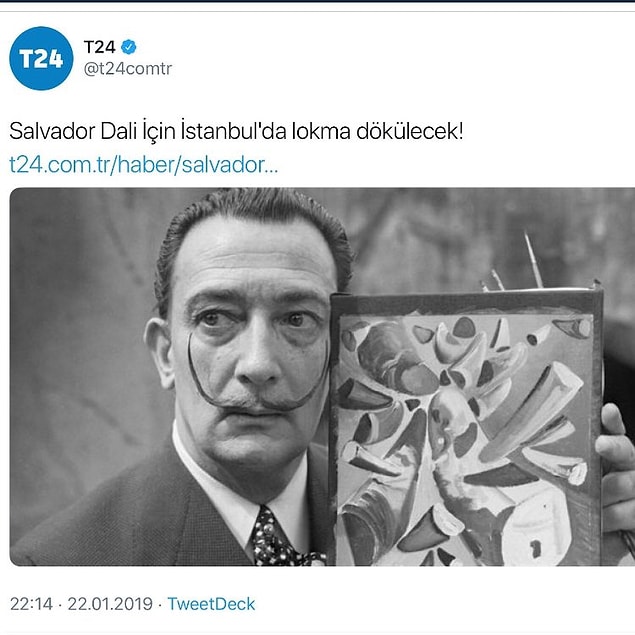Open the black-and-white photo attachment
The width and height of the screenshot is (635, 635).
[x=322, y=377]
